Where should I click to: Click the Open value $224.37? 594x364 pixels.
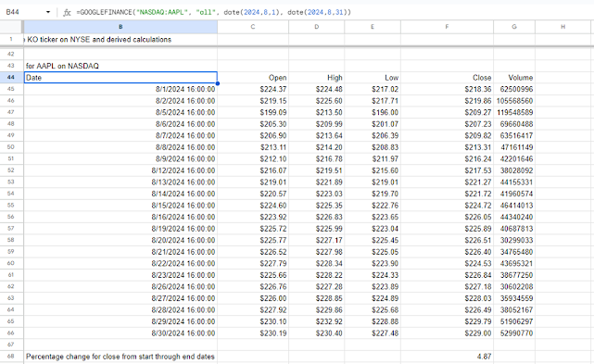click(x=253, y=89)
